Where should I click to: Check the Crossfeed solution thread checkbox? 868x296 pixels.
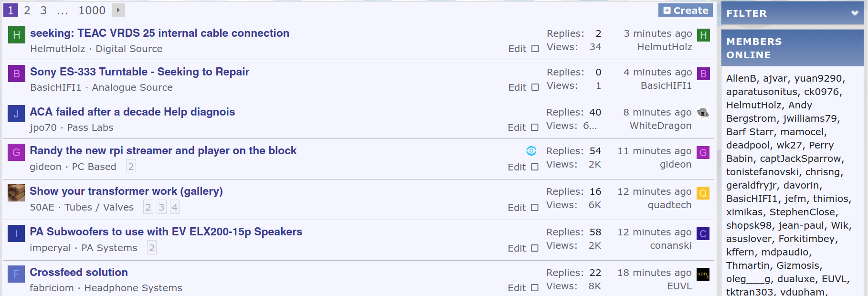point(535,288)
